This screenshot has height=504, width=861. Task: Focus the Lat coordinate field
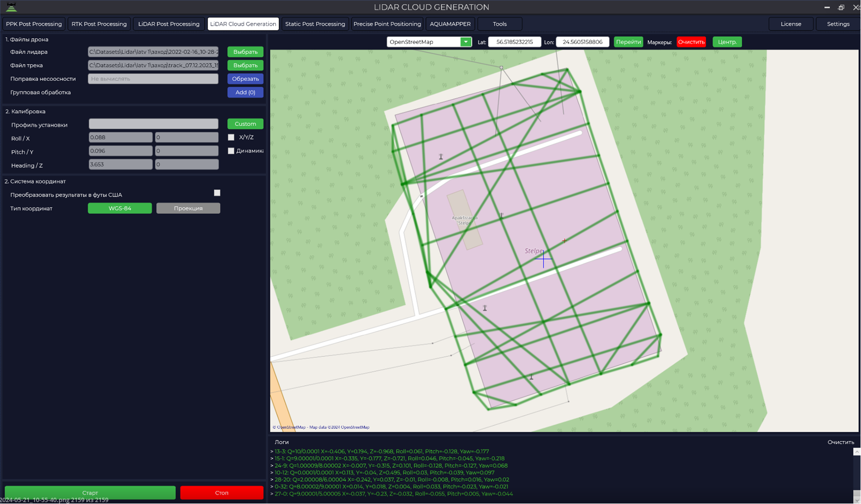coord(515,42)
